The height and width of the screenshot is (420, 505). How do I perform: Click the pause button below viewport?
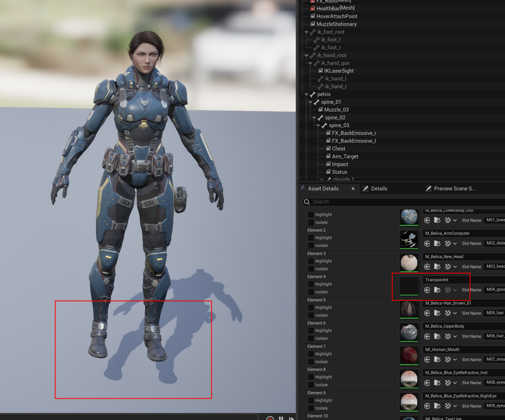281,418
